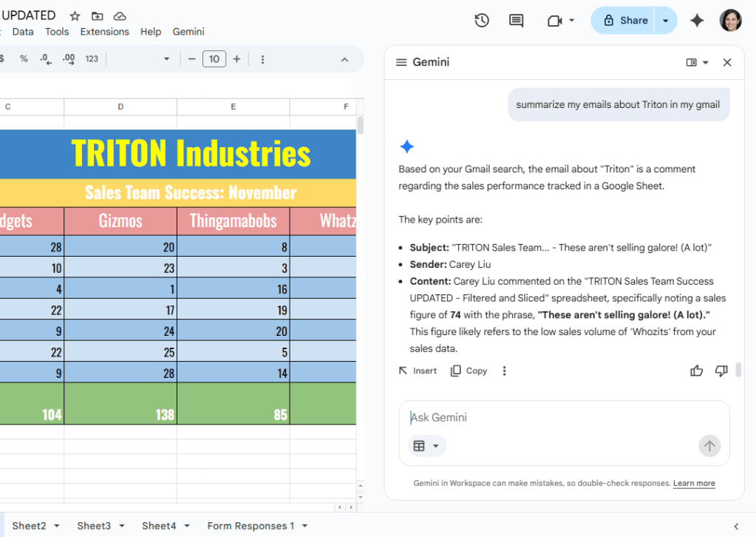Give thumbs down to Gemini response
The image size is (756, 537).
pyautogui.click(x=721, y=371)
